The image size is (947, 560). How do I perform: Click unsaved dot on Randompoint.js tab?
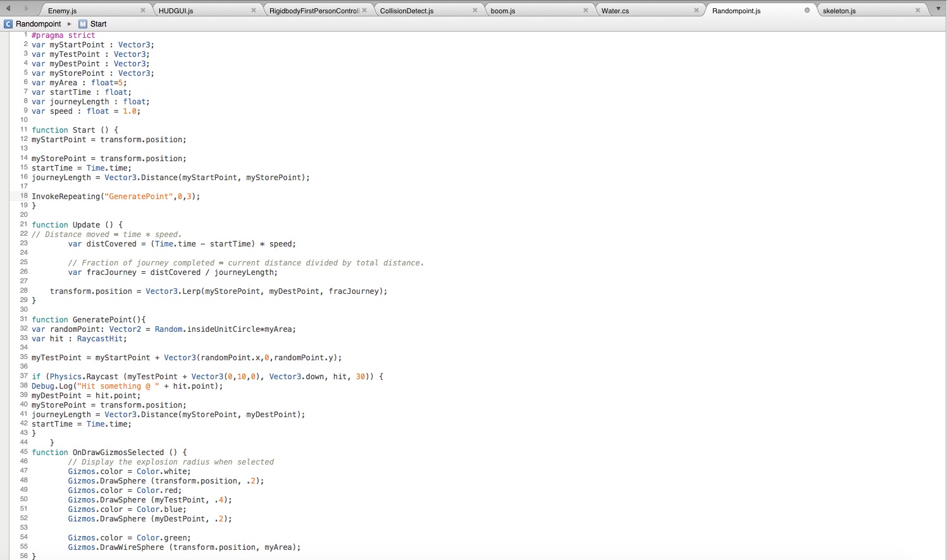coord(807,10)
